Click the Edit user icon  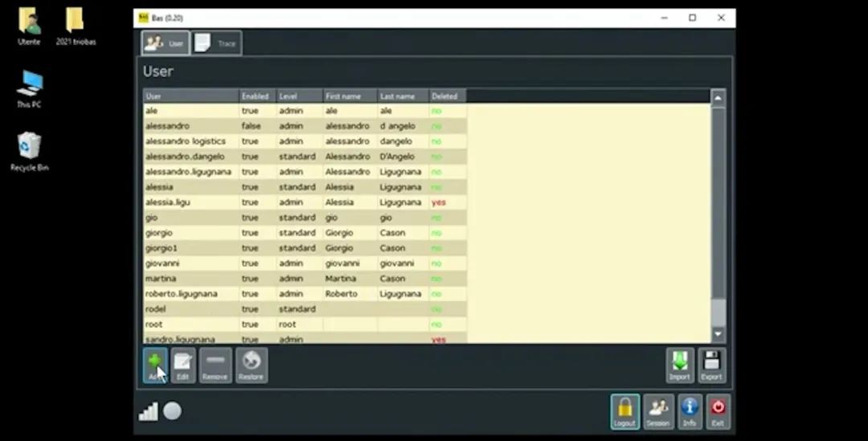(x=182, y=365)
